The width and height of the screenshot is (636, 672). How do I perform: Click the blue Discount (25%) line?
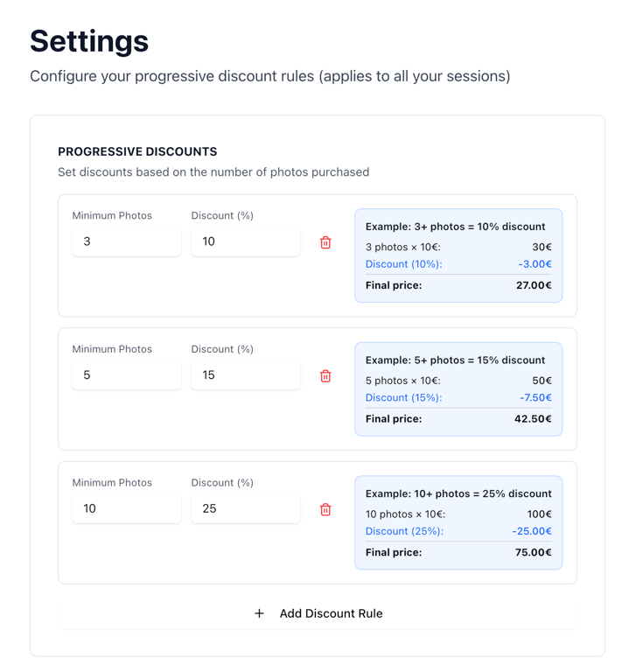coord(404,531)
